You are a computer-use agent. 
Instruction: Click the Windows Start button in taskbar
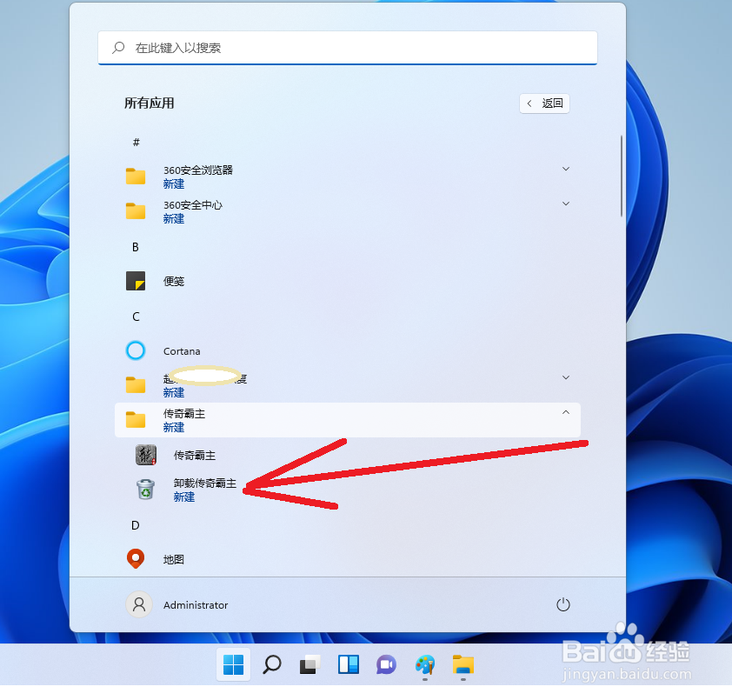click(233, 664)
